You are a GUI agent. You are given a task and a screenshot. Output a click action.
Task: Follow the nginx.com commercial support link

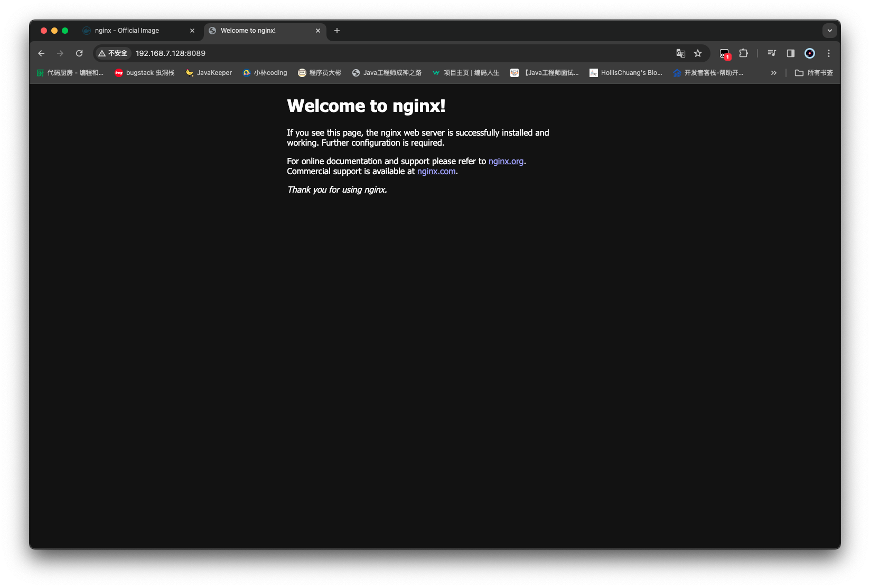tap(436, 172)
